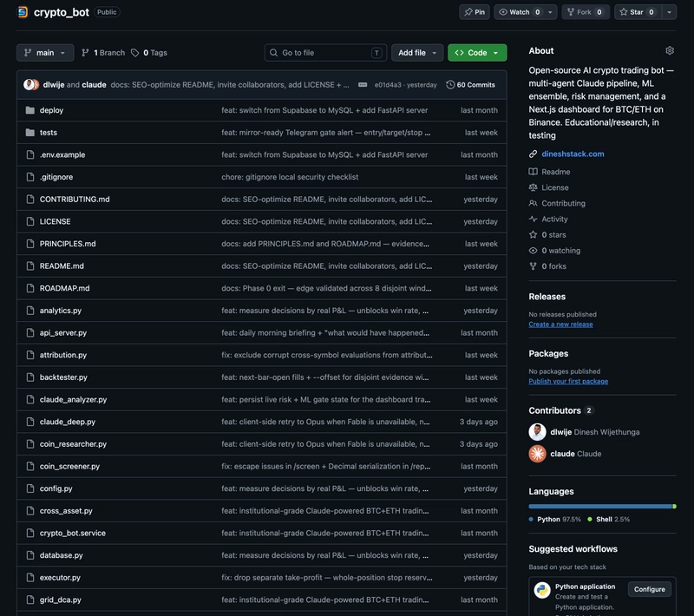Open PRINCIPLES.md file
The height and width of the screenshot is (616, 694).
pos(68,244)
